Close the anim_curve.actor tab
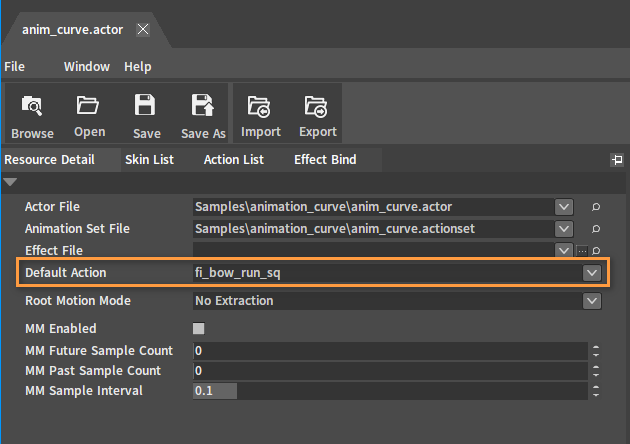The width and height of the screenshot is (630, 444). click(x=143, y=29)
